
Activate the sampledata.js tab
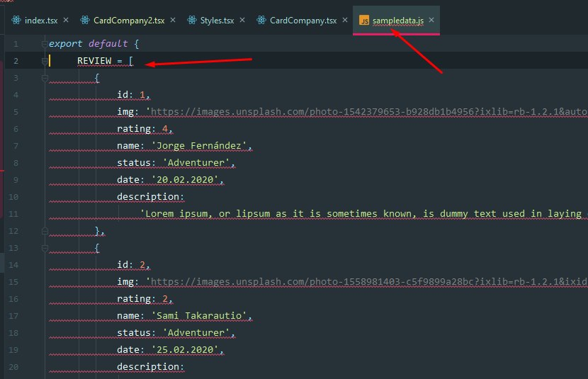(398, 21)
